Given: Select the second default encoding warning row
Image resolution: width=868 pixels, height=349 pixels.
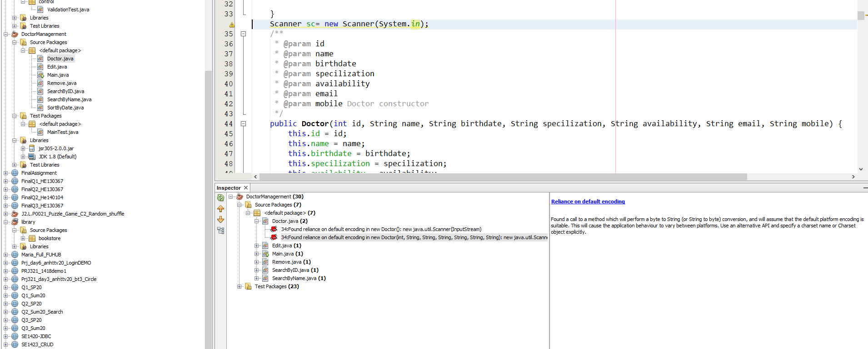Looking at the screenshot, I should pyautogui.click(x=414, y=237).
